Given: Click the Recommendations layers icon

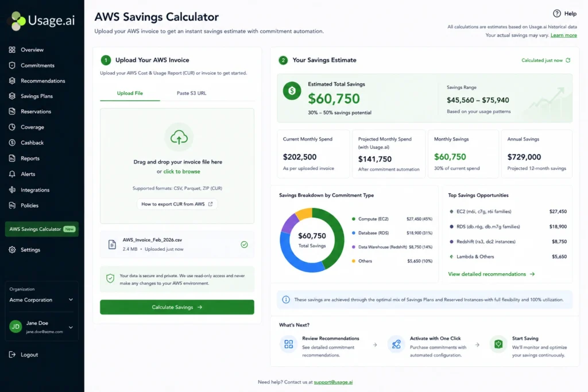Looking at the screenshot, I should pos(12,80).
